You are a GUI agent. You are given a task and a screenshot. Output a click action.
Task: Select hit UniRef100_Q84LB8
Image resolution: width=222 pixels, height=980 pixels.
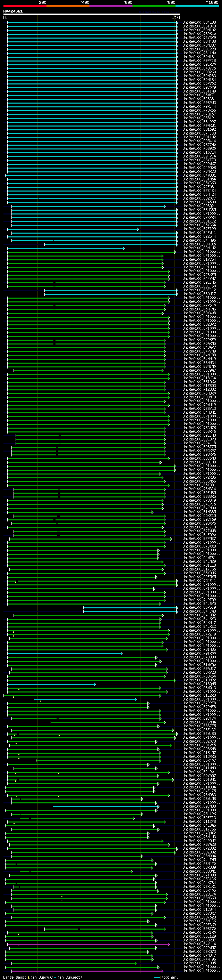click(x=199, y=23)
